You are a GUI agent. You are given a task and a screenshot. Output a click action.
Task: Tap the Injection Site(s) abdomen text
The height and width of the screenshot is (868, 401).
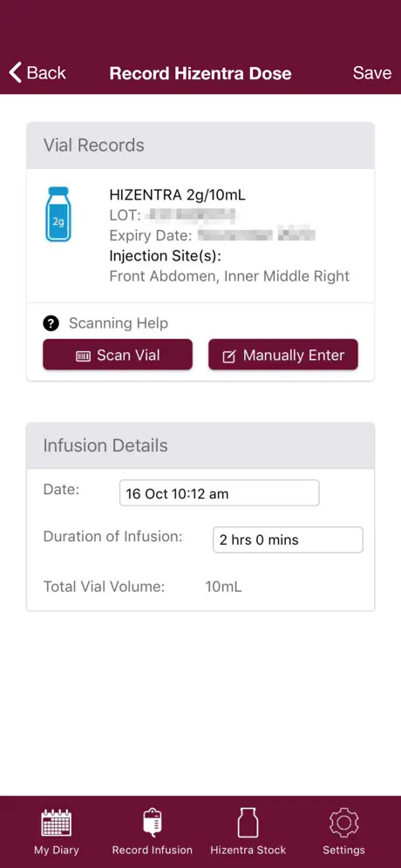coord(229,275)
